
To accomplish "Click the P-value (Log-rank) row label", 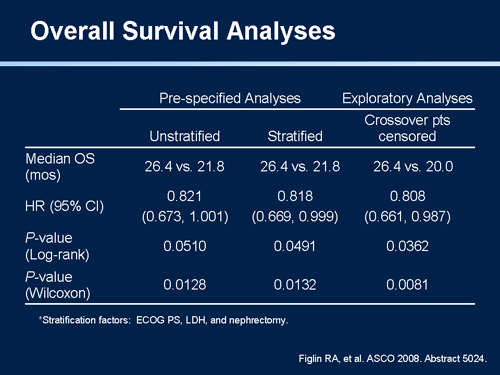I will [x=57, y=246].
